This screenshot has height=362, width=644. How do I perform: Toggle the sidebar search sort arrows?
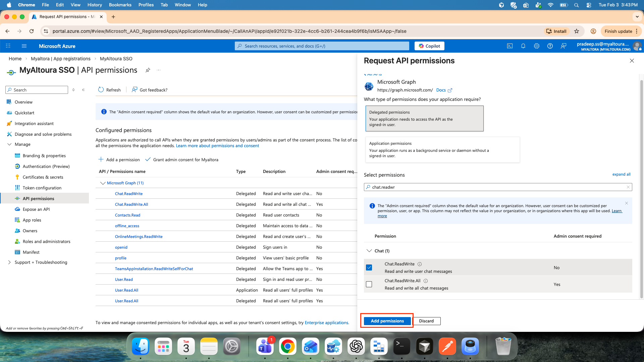(x=73, y=90)
